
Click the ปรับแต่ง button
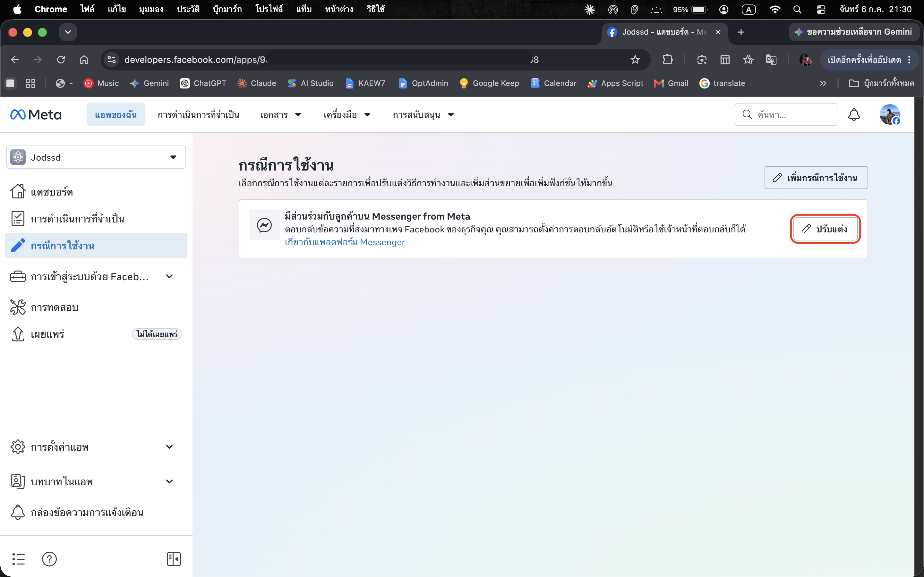point(825,229)
